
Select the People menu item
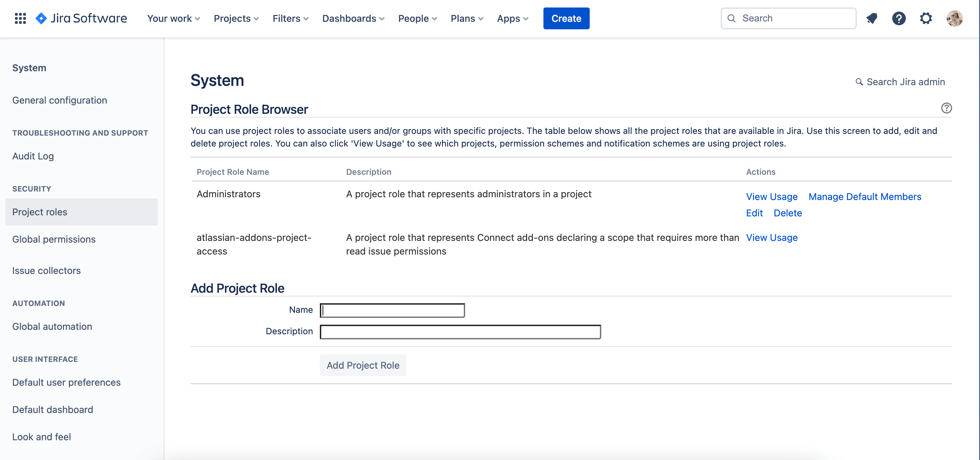coord(416,18)
